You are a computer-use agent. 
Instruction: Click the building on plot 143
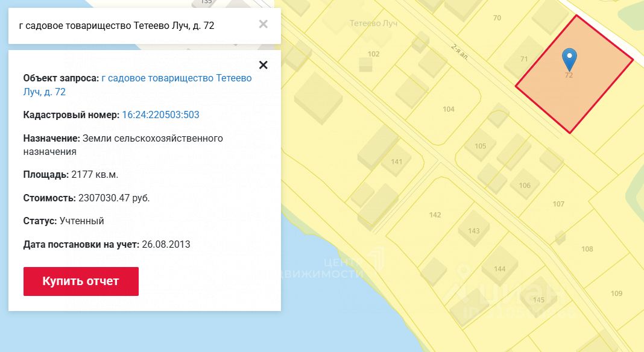click(474, 228)
